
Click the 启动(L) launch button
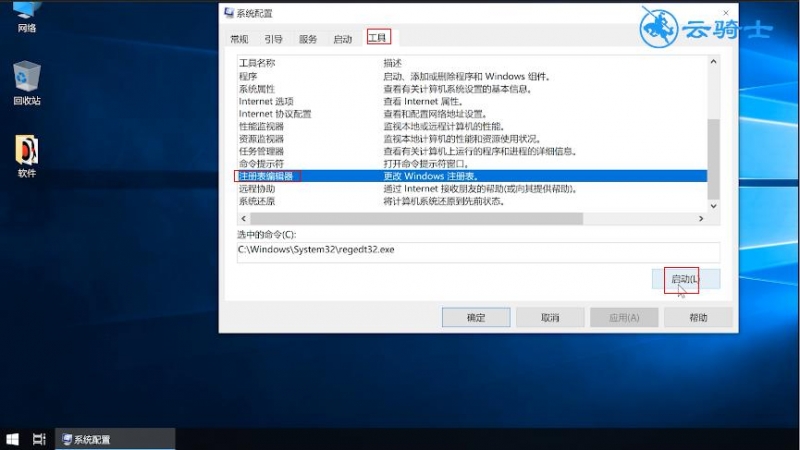coord(686,279)
